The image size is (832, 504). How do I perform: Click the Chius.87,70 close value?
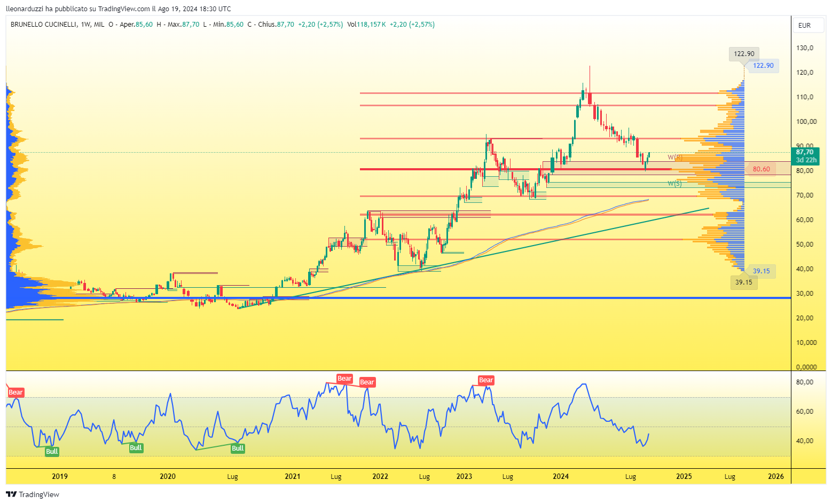click(x=276, y=25)
